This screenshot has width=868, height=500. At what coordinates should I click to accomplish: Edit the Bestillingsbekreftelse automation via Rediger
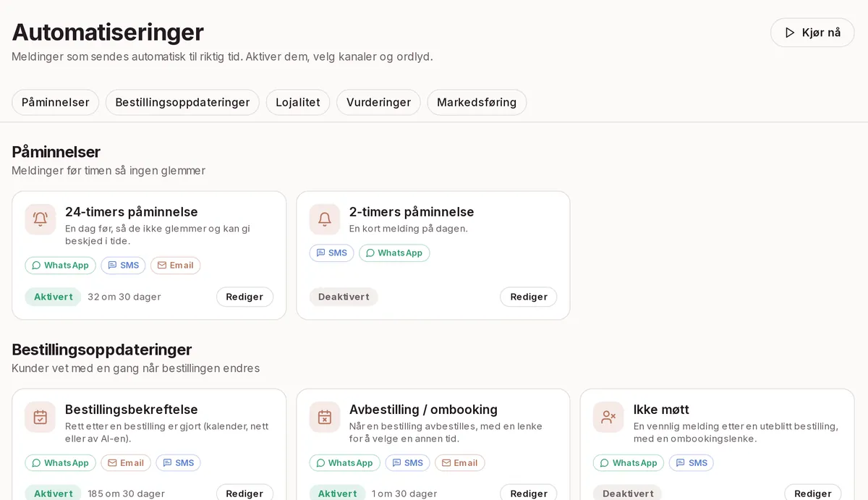point(244,493)
